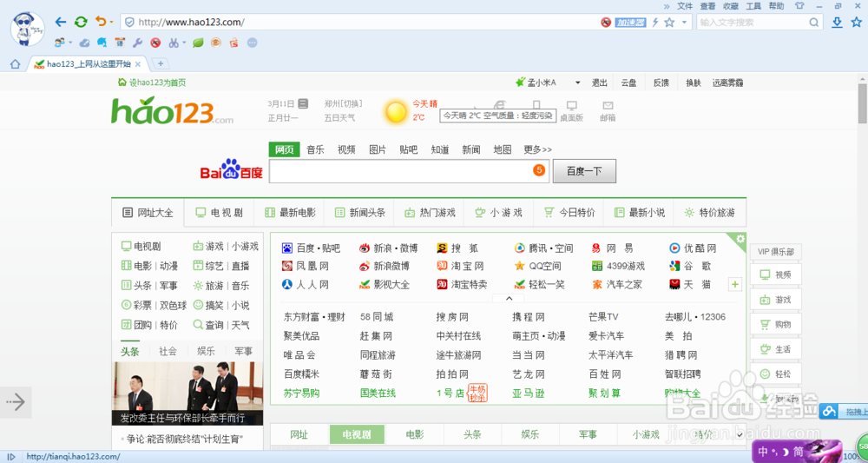Image resolution: width=868 pixels, height=463 pixels.
Task: Expand the left side arrow panel
Action: (16, 402)
